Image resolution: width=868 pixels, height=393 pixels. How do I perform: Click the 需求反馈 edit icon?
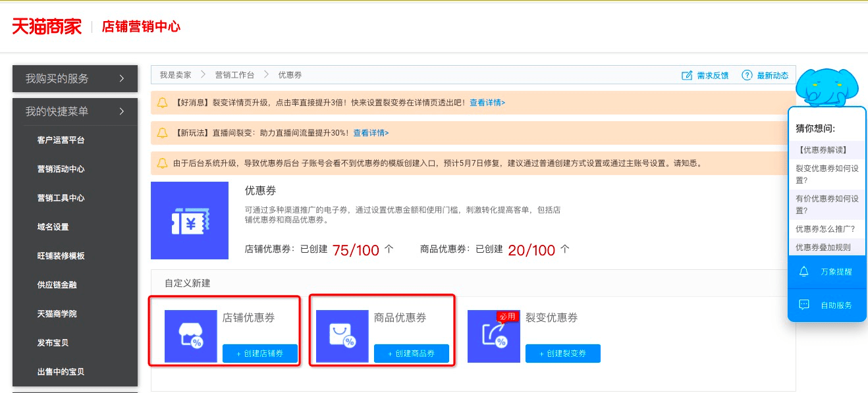pyautogui.click(x=687, y=75)
